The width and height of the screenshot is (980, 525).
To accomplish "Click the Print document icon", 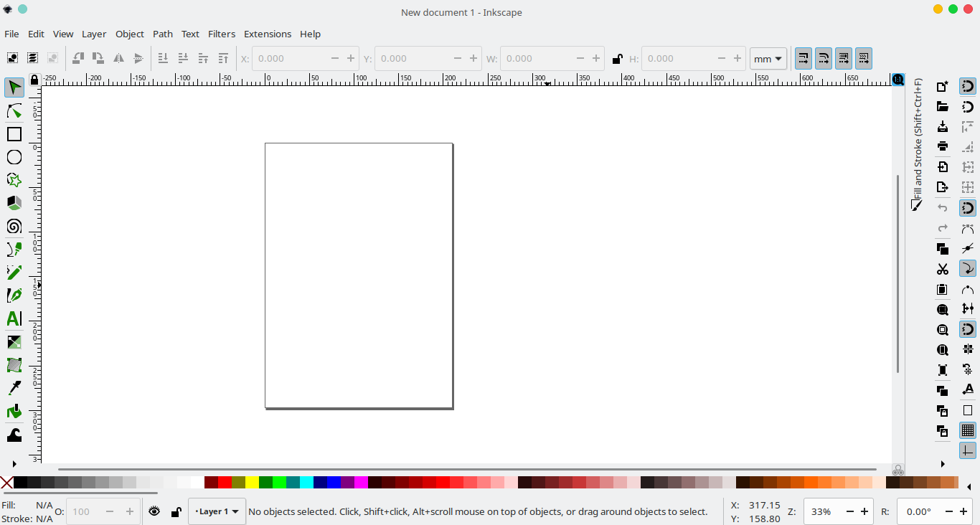I will pyautogui.click(x=943, y=146).
